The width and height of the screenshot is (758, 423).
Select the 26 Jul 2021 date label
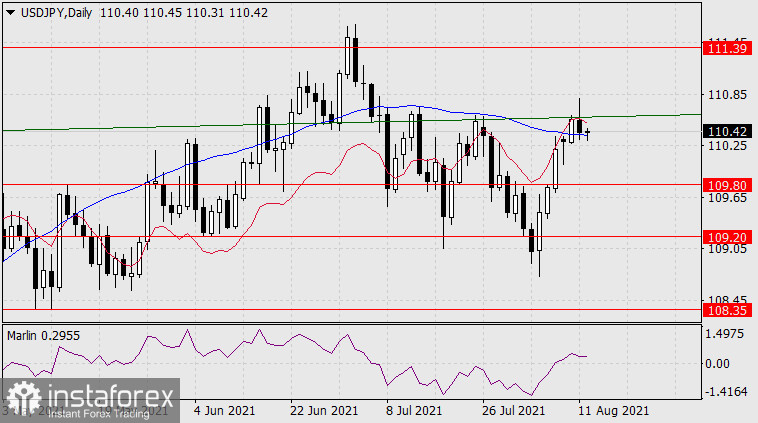(x=513, y=411)
